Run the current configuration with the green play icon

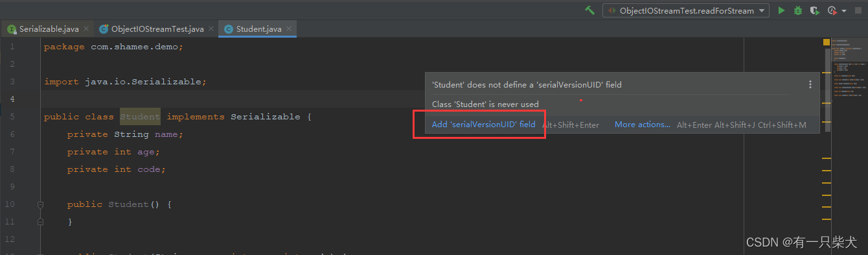click(781, 10)
